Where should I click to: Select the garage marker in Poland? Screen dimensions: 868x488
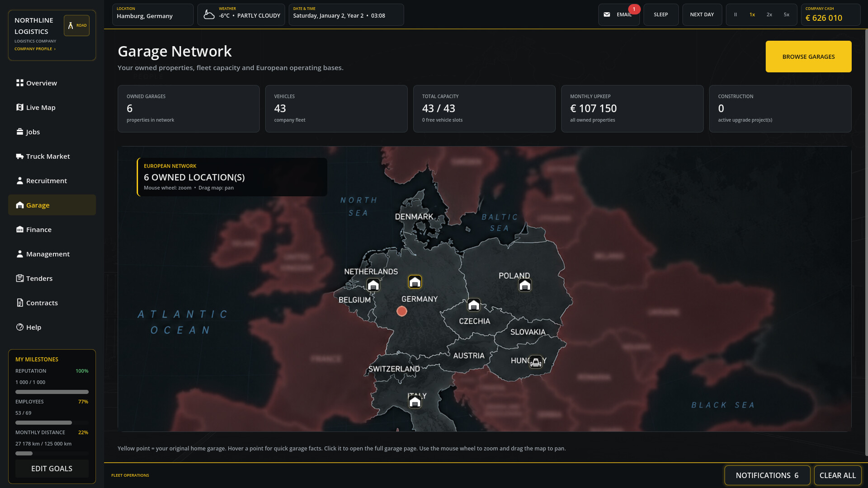[x=525, y=285]
